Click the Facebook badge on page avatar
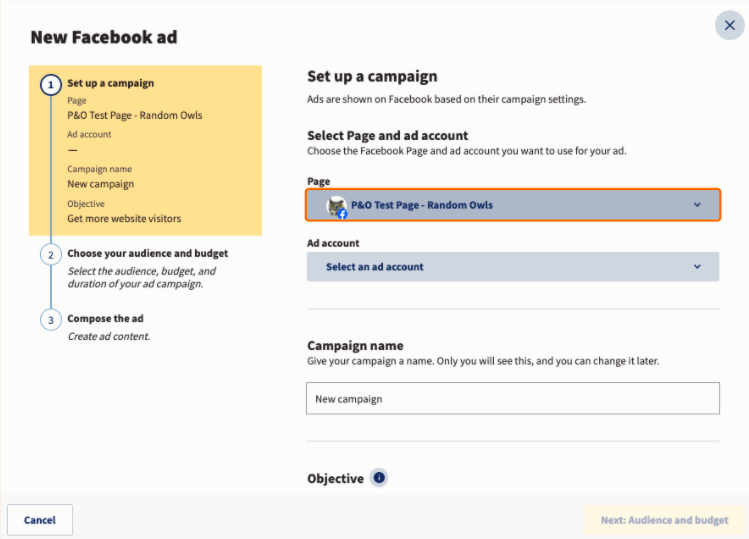Image resolution: width=749 pixels, height=539 pixels. tap(342, 215)
